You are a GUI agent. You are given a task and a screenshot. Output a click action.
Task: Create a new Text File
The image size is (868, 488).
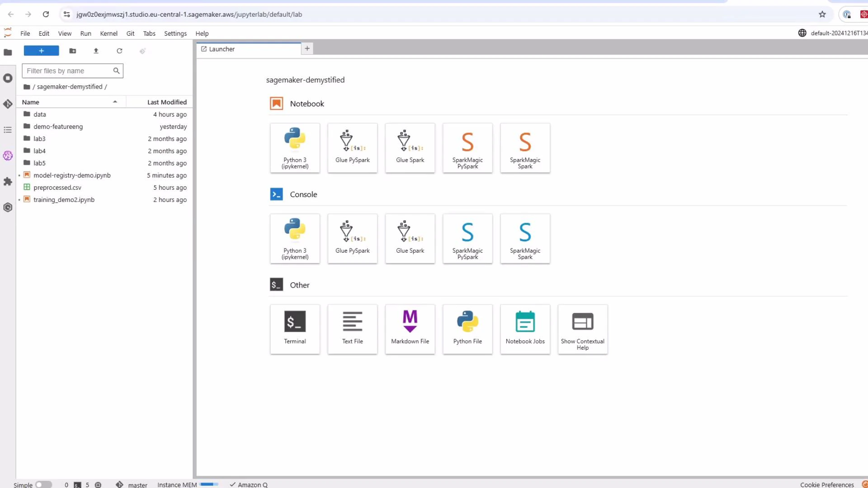click(353, 329)
